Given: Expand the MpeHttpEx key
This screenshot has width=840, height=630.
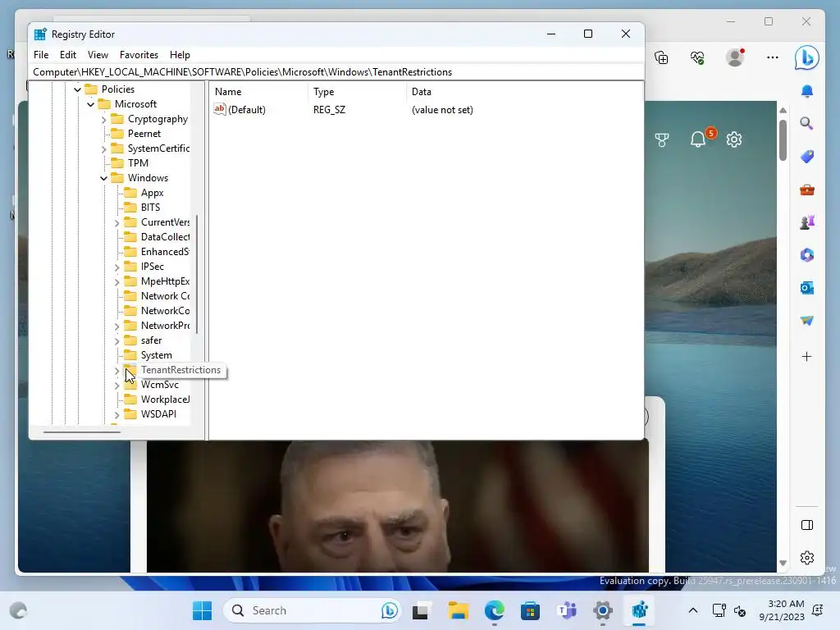Looking at the screenshot, I should tap(116, 281).
